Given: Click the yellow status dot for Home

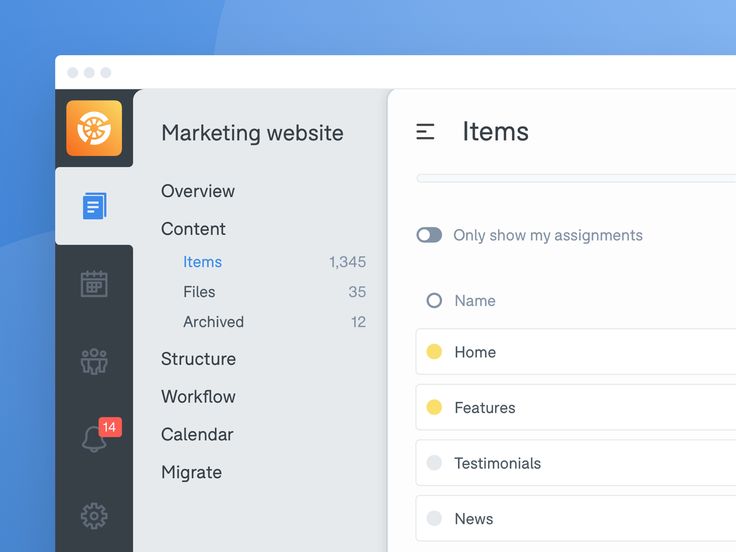Looking at the screenshot, I should click(x=434, y=352).
